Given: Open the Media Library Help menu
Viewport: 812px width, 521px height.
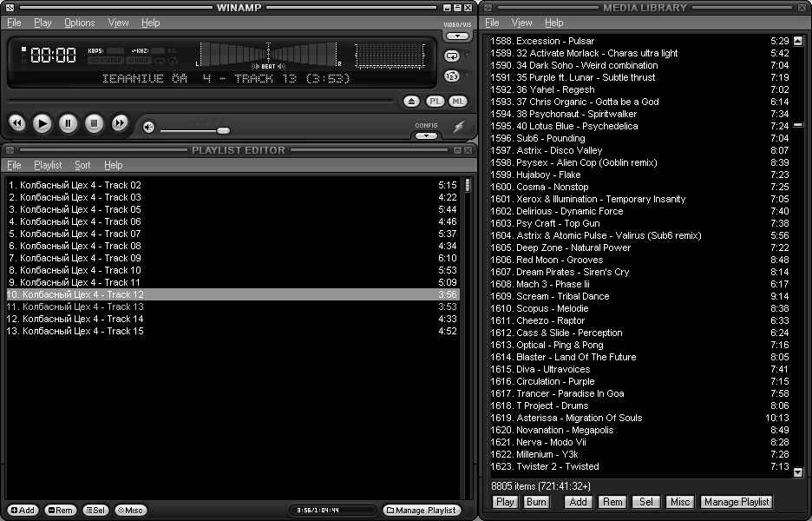Looking at the screenshot, I should tap(554, 23).
